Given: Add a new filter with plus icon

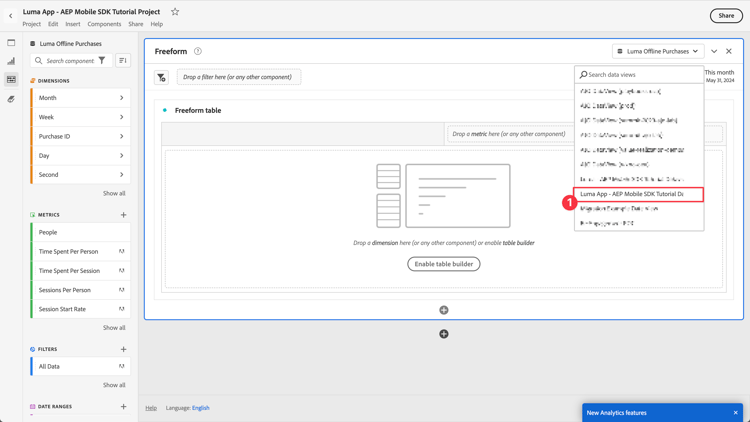Looking at the screenshot, I should pyautogui.click(x=123, y=349).
